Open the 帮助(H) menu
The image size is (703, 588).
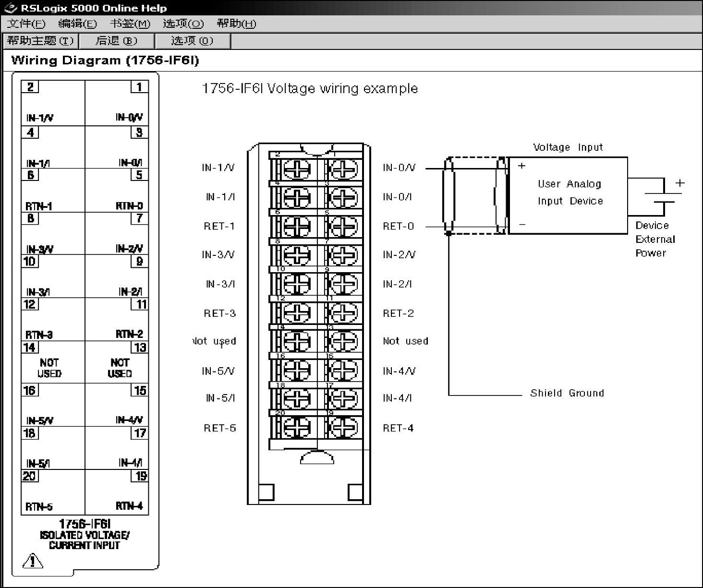click(x=236, y=24)
